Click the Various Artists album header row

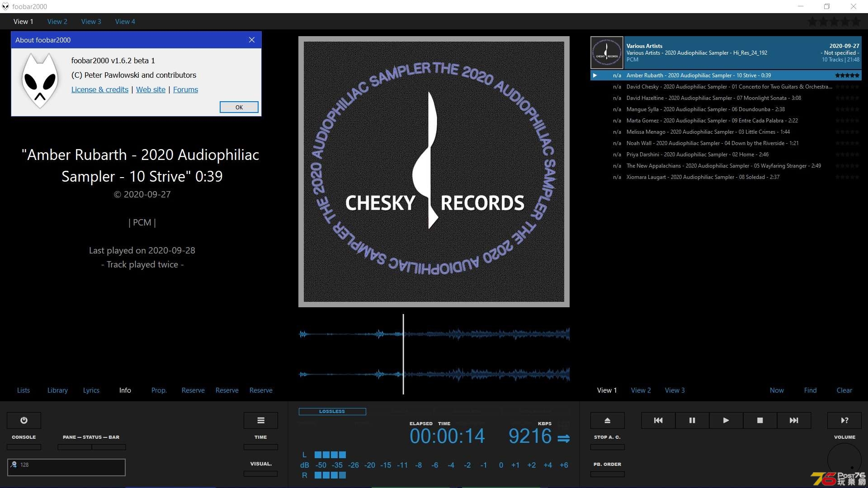pos(726,52)
